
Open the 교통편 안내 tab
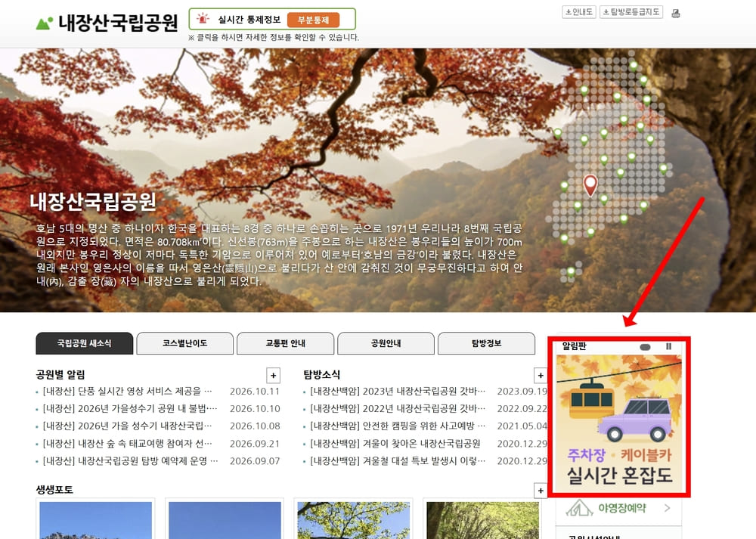pos(286,343)
